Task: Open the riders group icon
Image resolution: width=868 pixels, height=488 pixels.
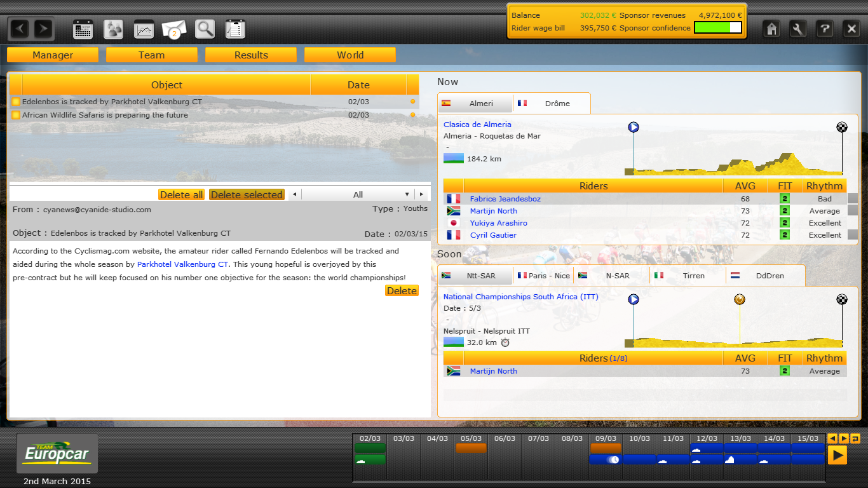Action: click(x=114, y=29)
